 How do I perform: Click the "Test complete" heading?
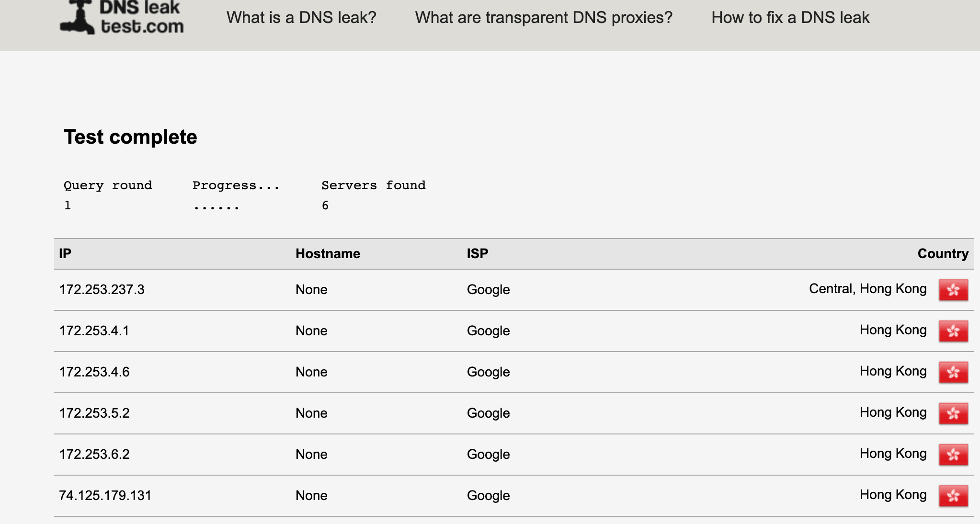(130, 137)
